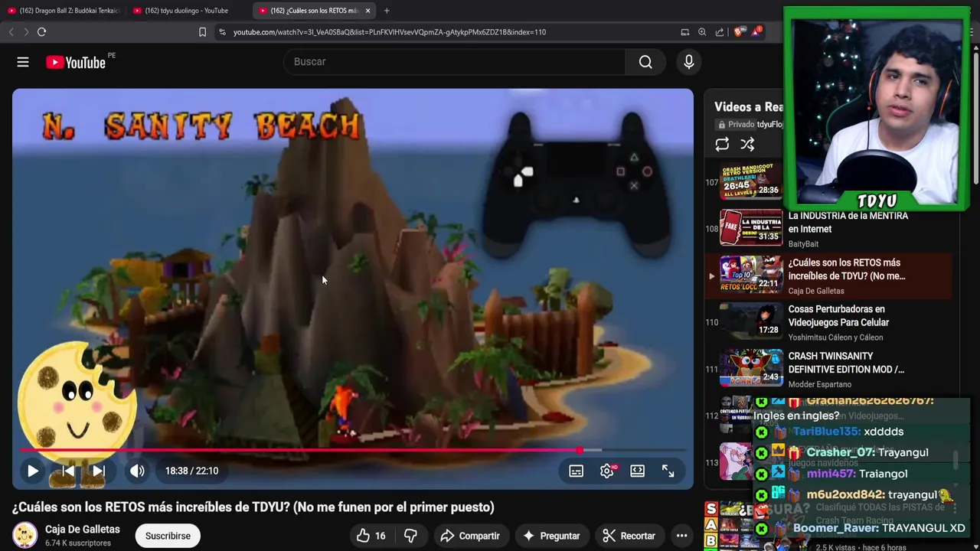Screen dimensions: 980x551
Task: Enter fullscreen mode
Action: point(668,471)
